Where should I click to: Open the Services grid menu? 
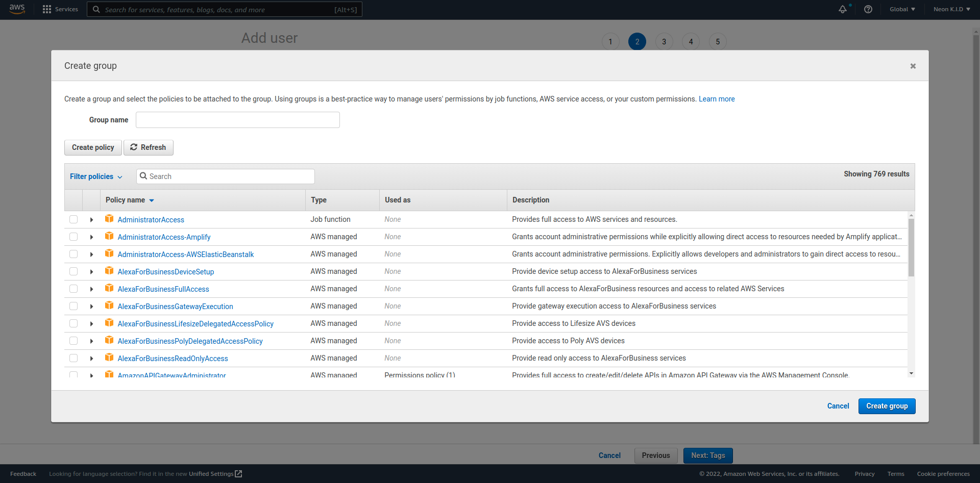(60, 9)
